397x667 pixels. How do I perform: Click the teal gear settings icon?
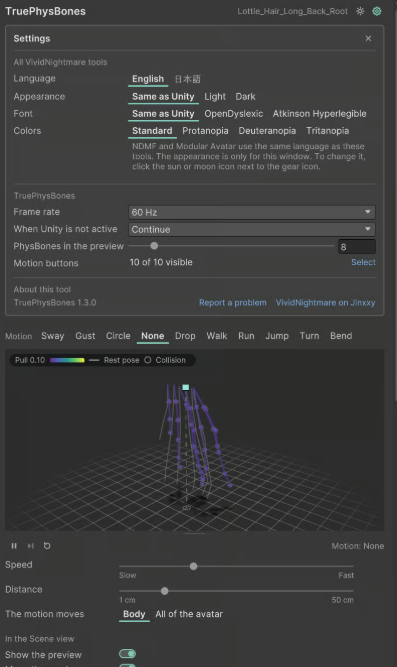click(x=377, y=11)
